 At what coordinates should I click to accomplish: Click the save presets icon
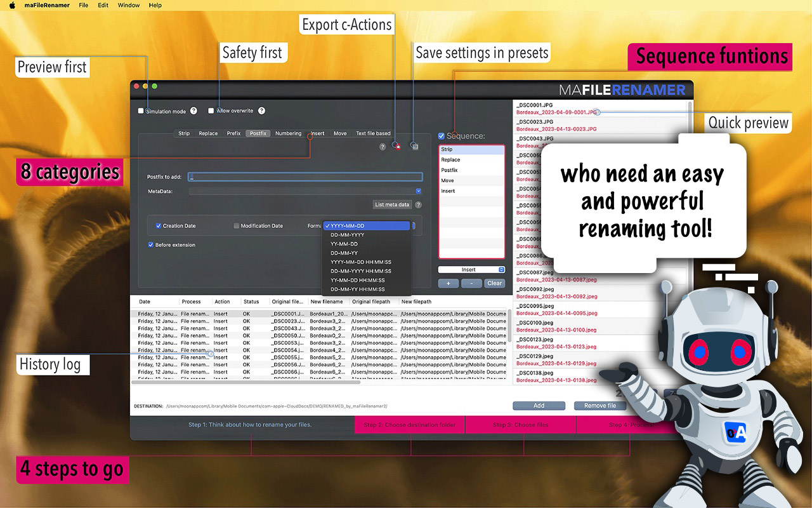[x=415, y=146]
